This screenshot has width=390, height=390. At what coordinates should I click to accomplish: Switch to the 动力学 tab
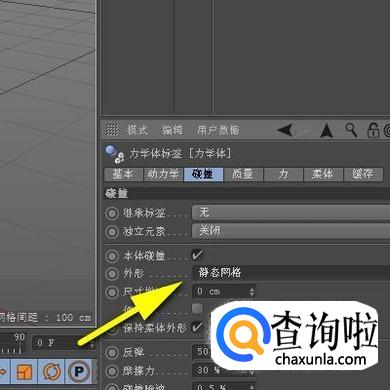click(163, 174)
